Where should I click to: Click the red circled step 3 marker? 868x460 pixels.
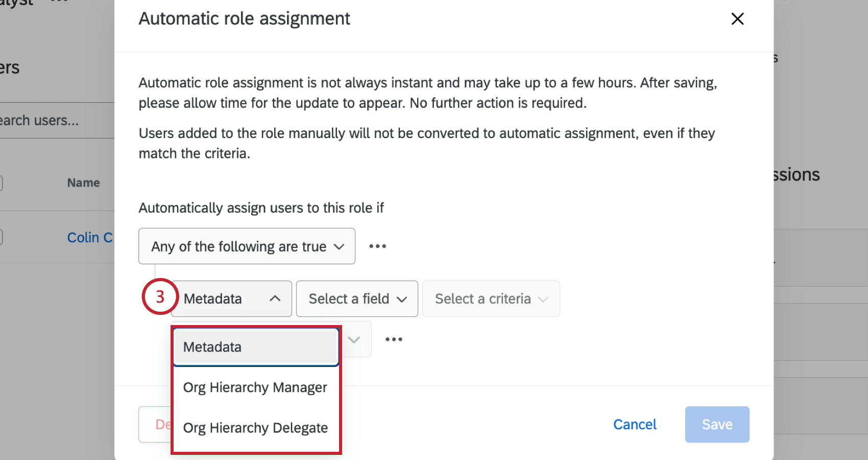[160, 296]
